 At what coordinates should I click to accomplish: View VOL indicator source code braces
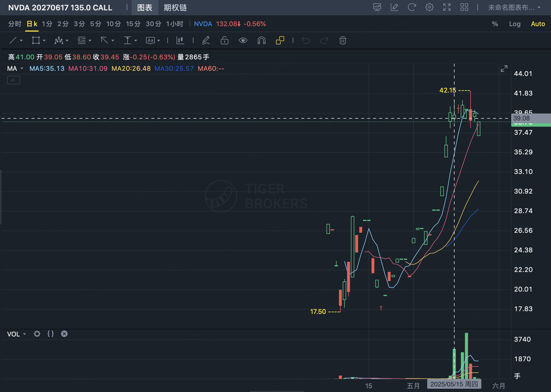(x=50, y=334)
